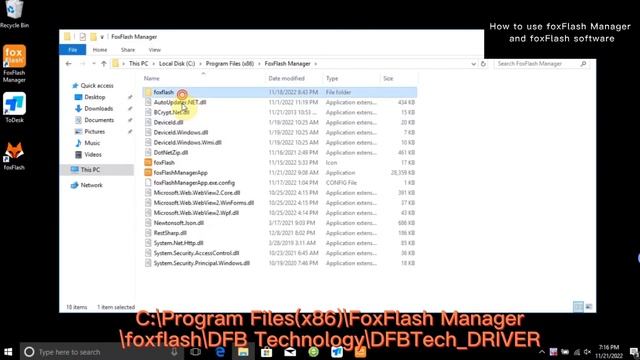Open Music in navigation pane
Image resolution: width=640 pixels, height=360 pixels.
(x=92, y=143)
